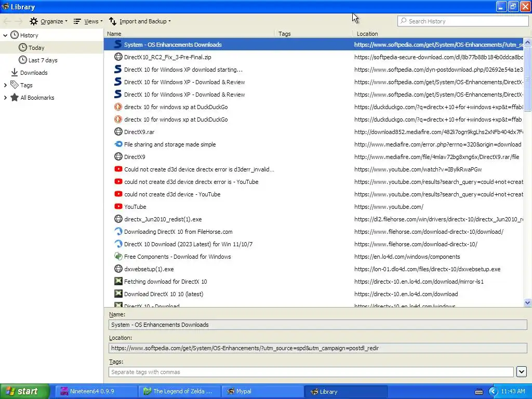532x399 pixels.
Task: Expand the Tags tree node
Action: click(x=5, y=85)
